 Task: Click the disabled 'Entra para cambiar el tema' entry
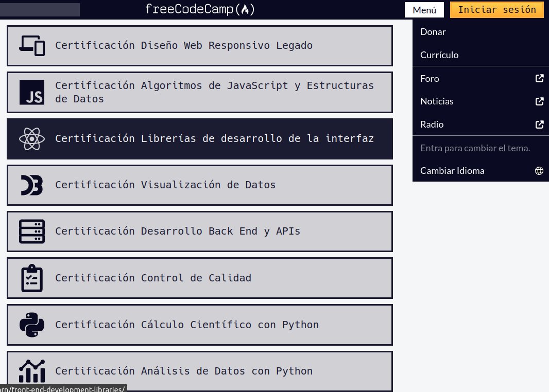pyautogui.click(x=481, y=148)
